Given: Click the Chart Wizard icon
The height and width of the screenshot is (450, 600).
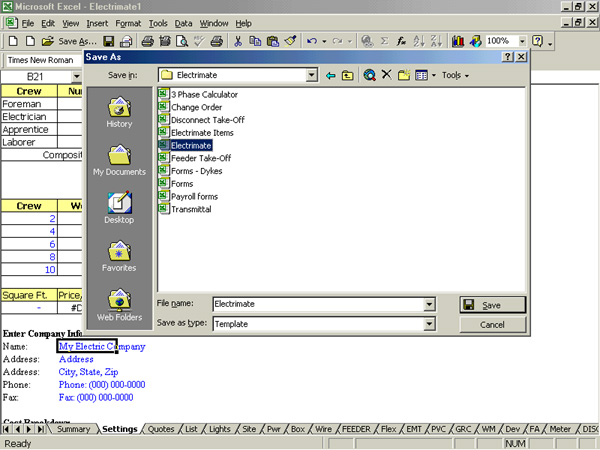Looking at the screenshot, I should (x=458, y=41).
